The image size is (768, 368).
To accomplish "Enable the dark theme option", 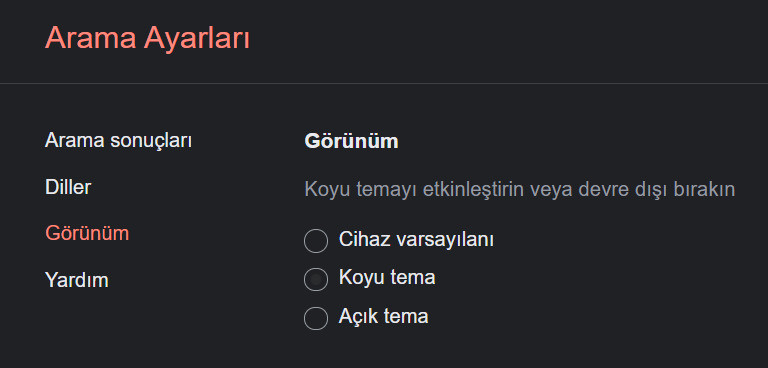I will 316,279.
